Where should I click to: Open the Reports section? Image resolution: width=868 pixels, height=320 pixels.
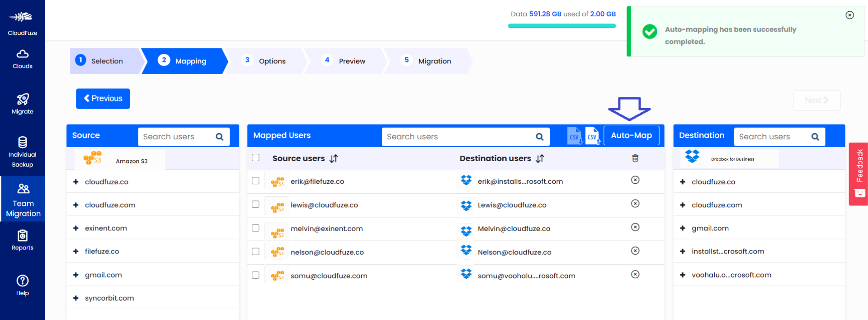point(23,240)
